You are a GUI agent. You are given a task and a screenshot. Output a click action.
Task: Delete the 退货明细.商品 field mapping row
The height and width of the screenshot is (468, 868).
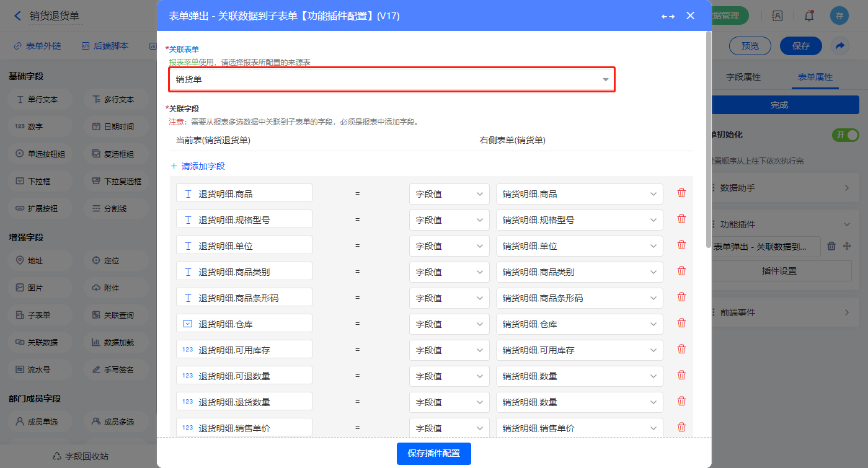[x=681, y=193]
